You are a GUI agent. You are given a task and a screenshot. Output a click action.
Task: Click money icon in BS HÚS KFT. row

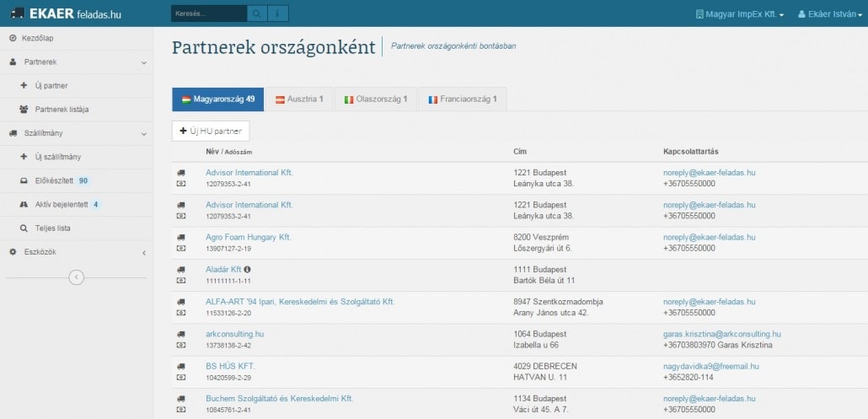181,377
